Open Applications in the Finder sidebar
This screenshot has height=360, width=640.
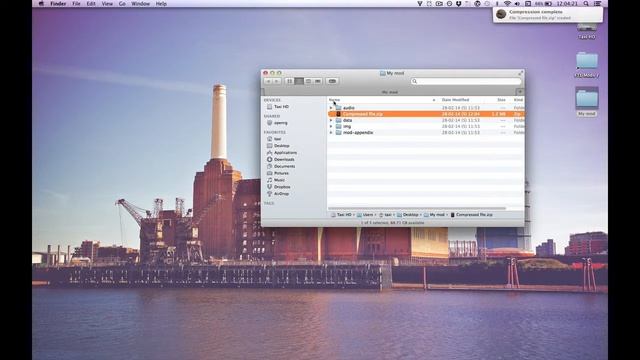(x=282, y=153)
